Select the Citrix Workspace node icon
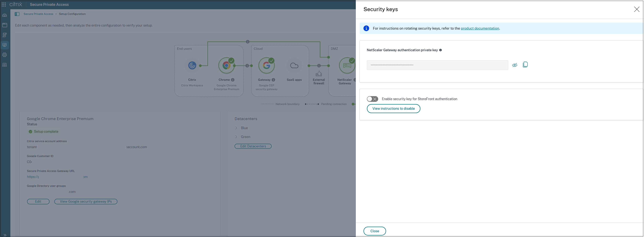 pos(192,65)
